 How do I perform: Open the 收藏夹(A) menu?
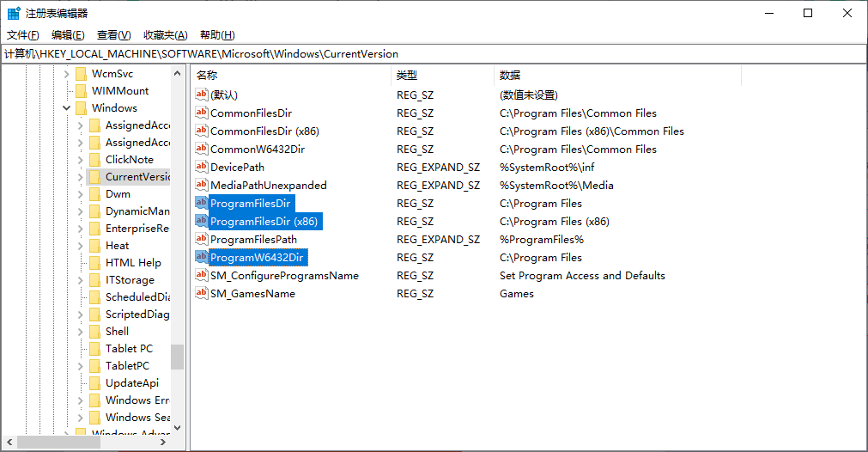pyautogui.click(x=166, y=35)
